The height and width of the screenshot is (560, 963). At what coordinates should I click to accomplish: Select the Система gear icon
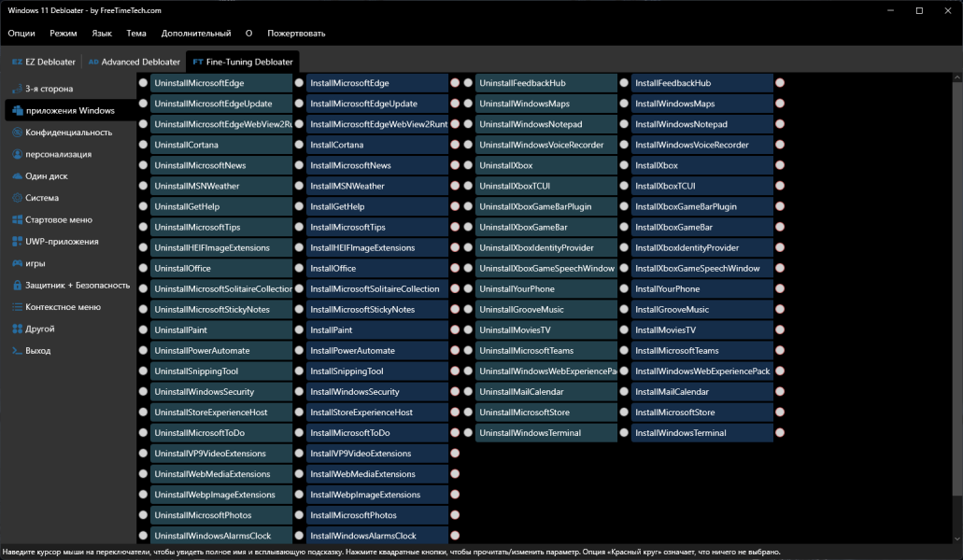[x=17, y=198]
